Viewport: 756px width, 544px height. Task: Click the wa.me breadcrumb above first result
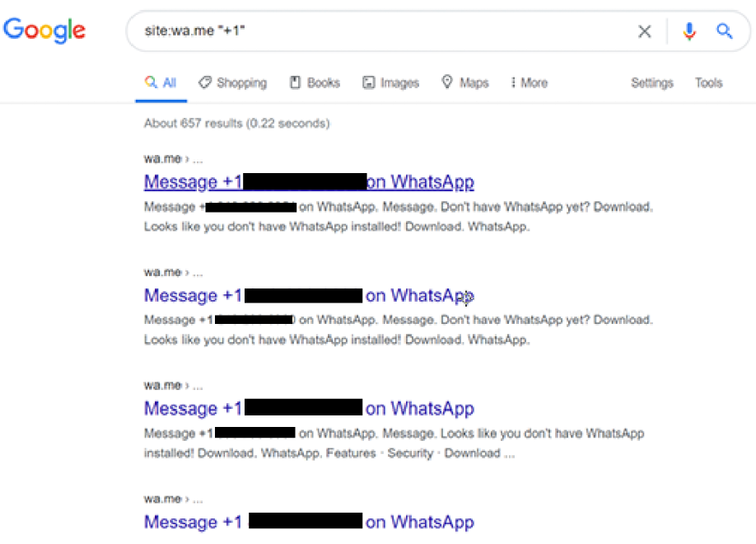pos(173,159)
